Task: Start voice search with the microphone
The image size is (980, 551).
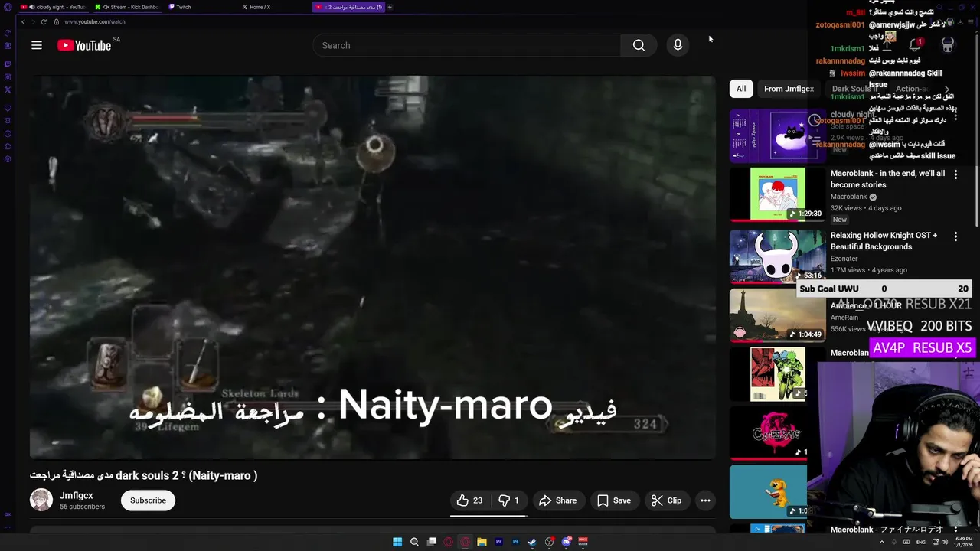Action: point(678,45)
